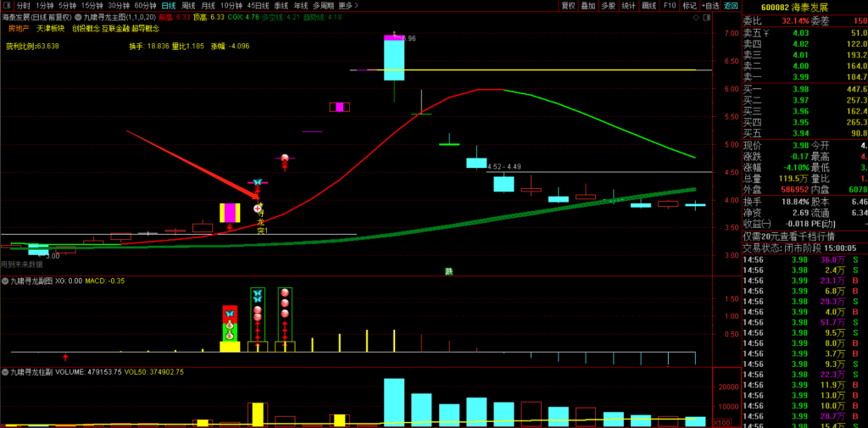Click the yen icon beside 卖五
Image resolution: width=868 pixels, height=428 pixels.
tap(765, 33)
